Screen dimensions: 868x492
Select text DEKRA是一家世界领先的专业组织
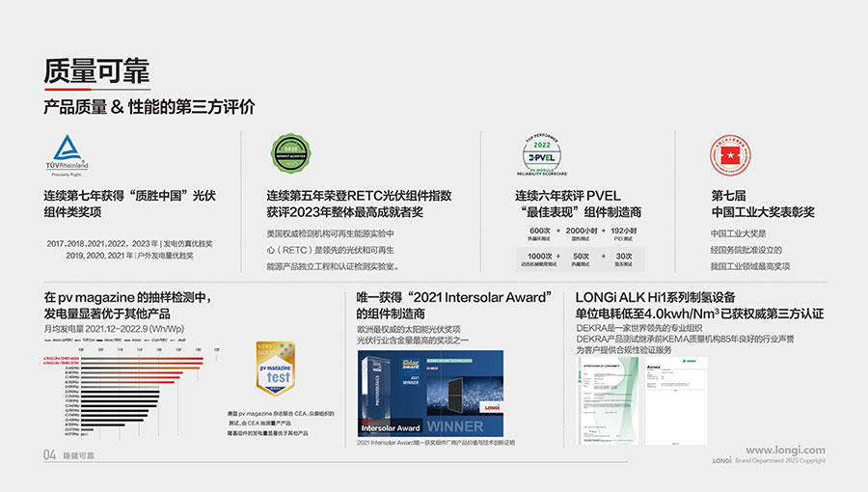click(639, 328)
